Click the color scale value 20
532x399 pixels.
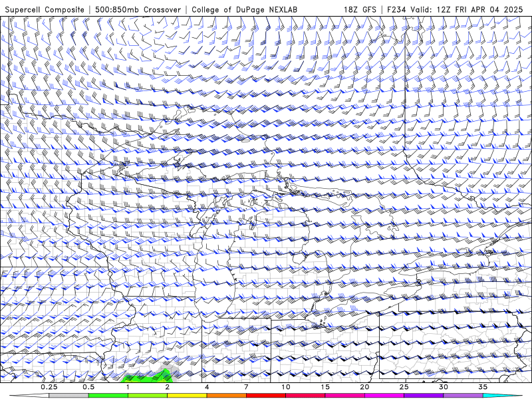364,387
